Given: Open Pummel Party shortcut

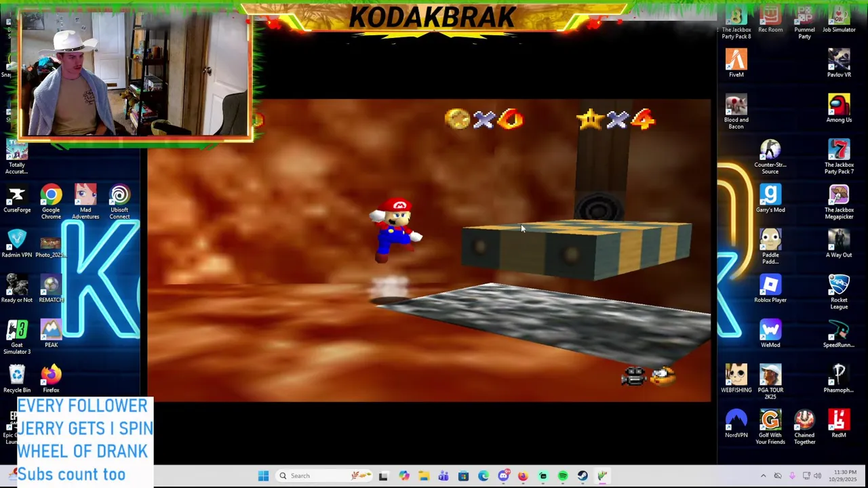Looking at the screenshot, I should (x=804, y=22).
